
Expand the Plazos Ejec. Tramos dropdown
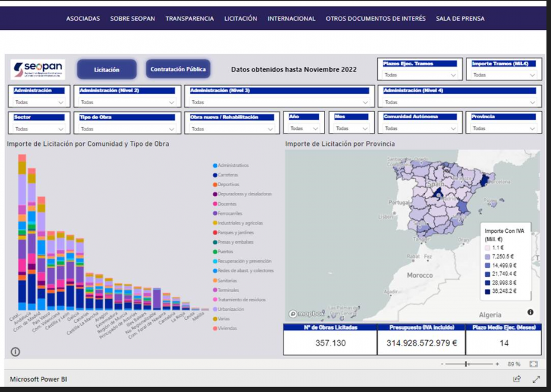419,75
